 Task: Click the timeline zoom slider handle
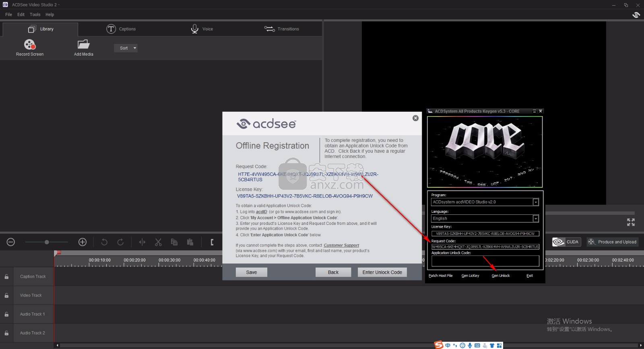click(x=47, y=242)
